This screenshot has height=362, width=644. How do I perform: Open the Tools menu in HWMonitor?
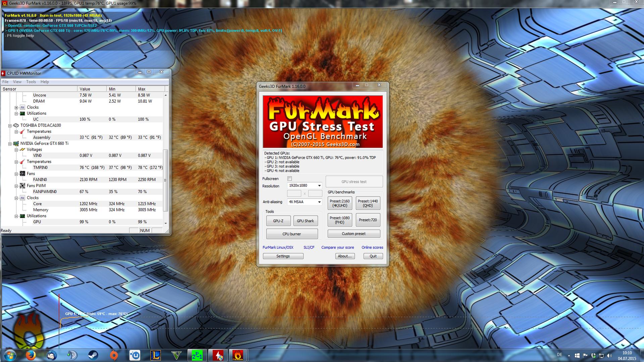click(31, 82)
